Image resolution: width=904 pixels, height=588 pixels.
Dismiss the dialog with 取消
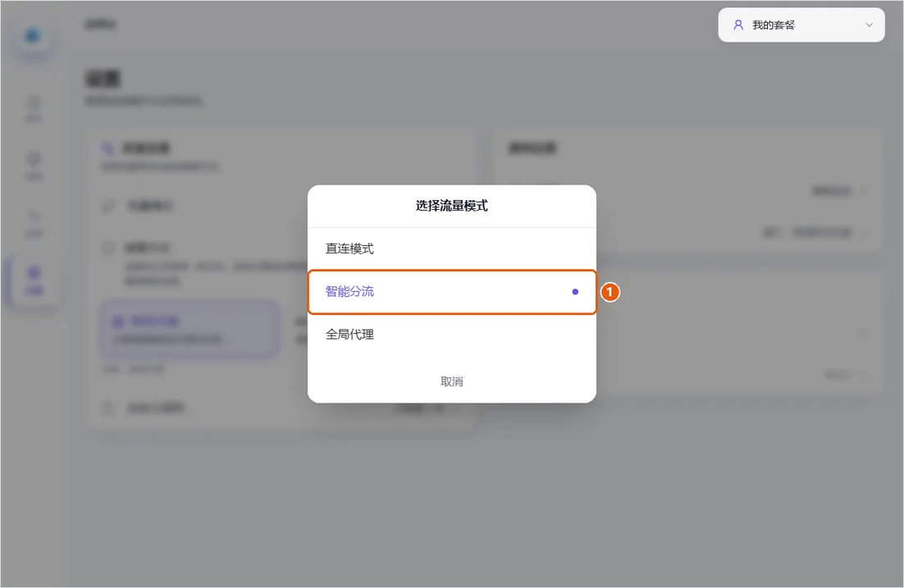point(451,381)
